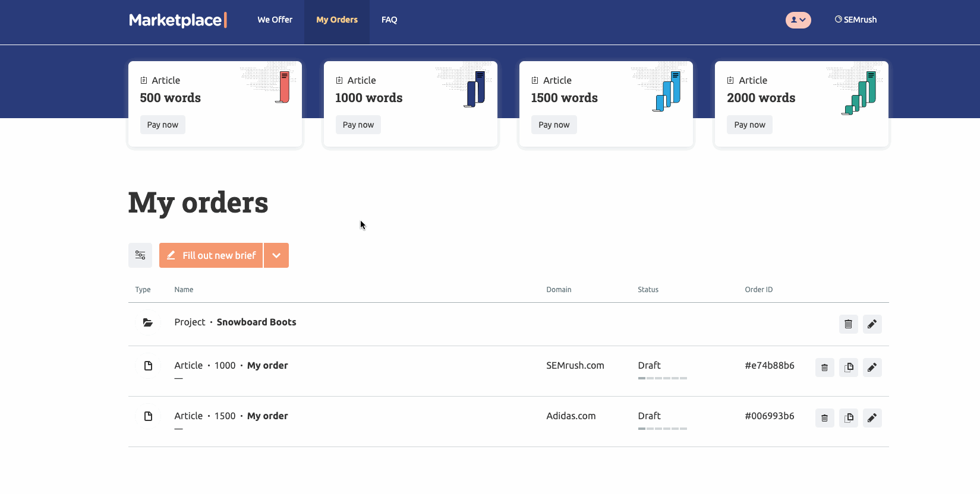The height and width of the screenshot is (494, 980).
Task: Duplicate the SEMrush.com draft order
Action: 848,368
